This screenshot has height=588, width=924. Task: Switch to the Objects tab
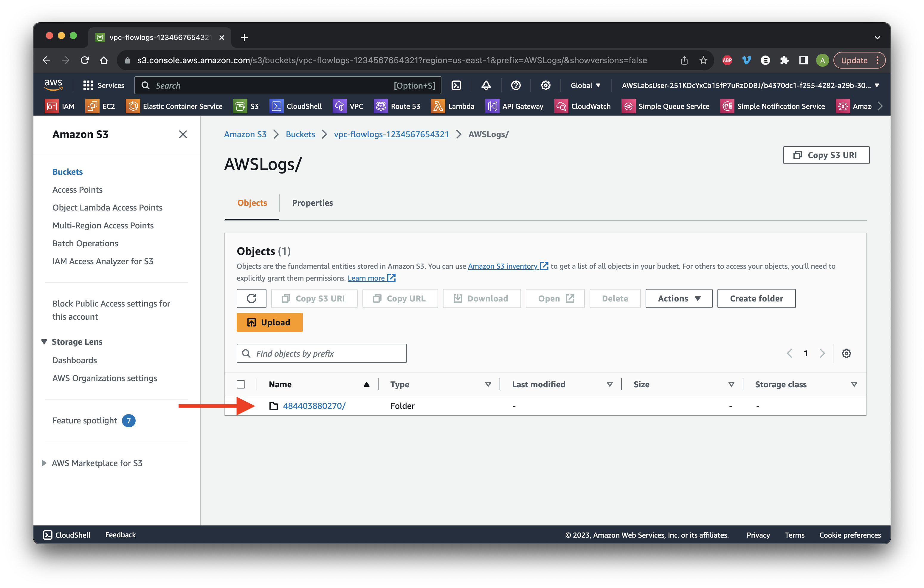(252, 203)
